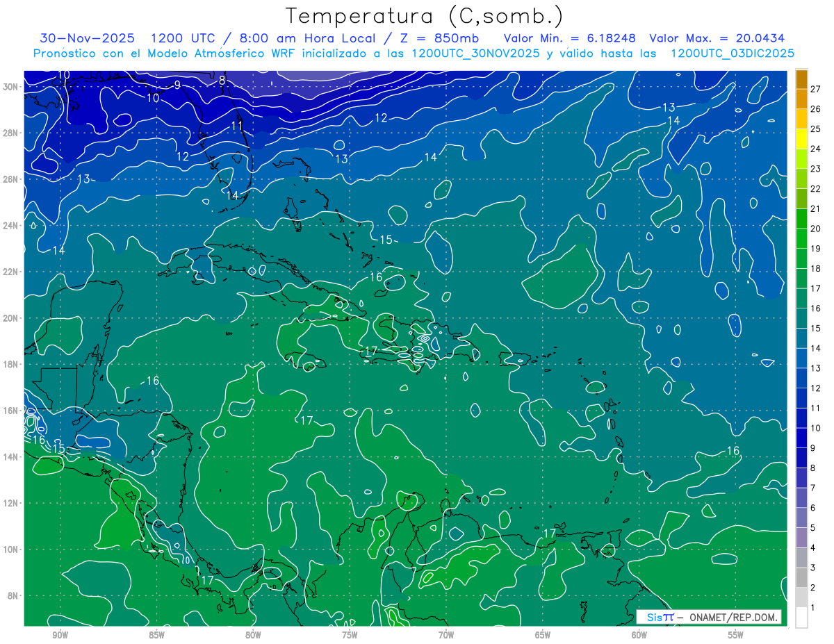Click the '70W' longitude axis label
Image resolution: width=834 pixels, height=644 pixels.
coord(446,635)
